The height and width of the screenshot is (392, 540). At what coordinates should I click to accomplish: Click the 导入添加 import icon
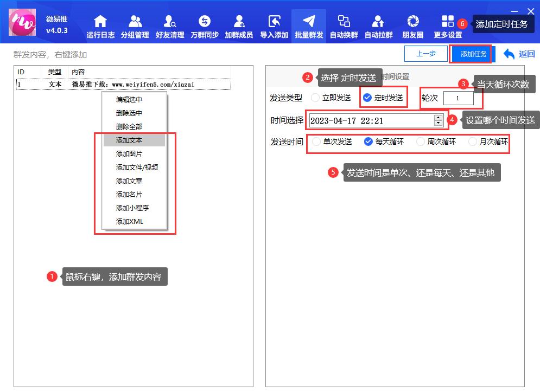[x=274, y=22]
